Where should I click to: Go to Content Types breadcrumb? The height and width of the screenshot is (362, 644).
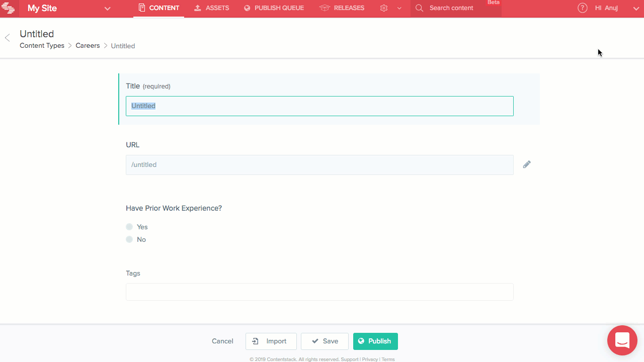(42, 46)
